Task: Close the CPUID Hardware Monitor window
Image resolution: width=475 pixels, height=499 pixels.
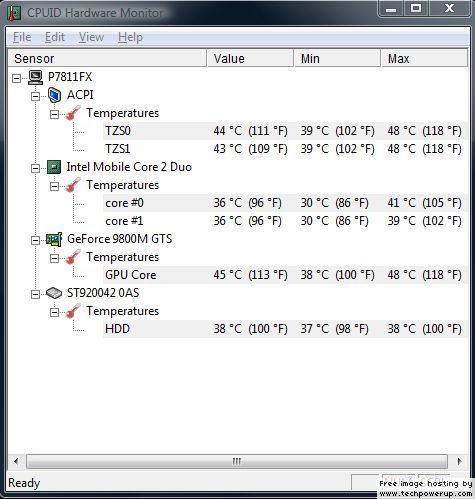Action: pyautogui.click(x=450, y=9)
